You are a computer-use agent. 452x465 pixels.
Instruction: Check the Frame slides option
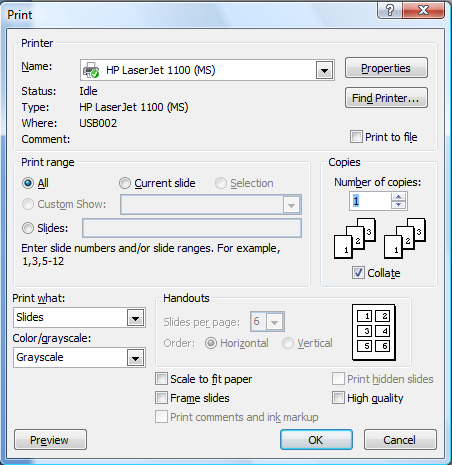[x=161, y=398]
